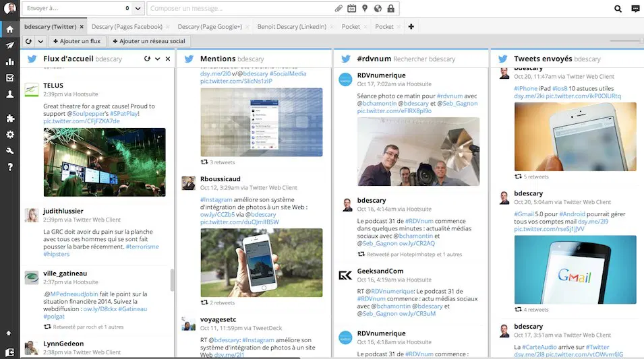
Task: Switch to Benoit Descary (LinkedIn) tab
Action: pyautogui.click(x=291, y=27)
